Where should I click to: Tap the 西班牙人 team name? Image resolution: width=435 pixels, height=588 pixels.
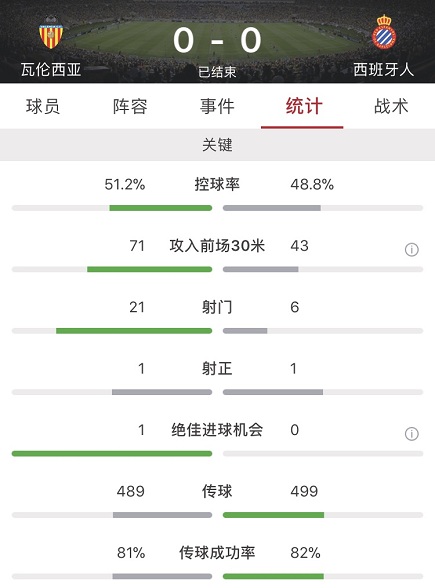click(384, 69)
